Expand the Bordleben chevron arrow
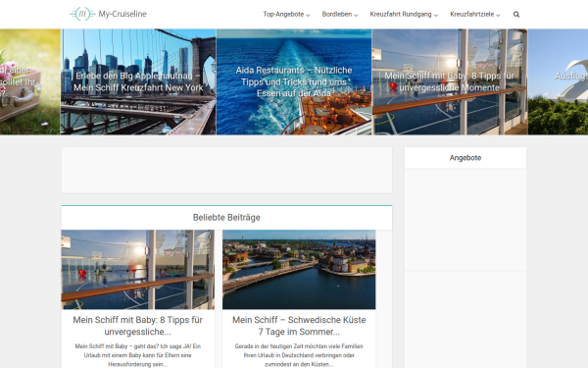 (x=356, y=16)
